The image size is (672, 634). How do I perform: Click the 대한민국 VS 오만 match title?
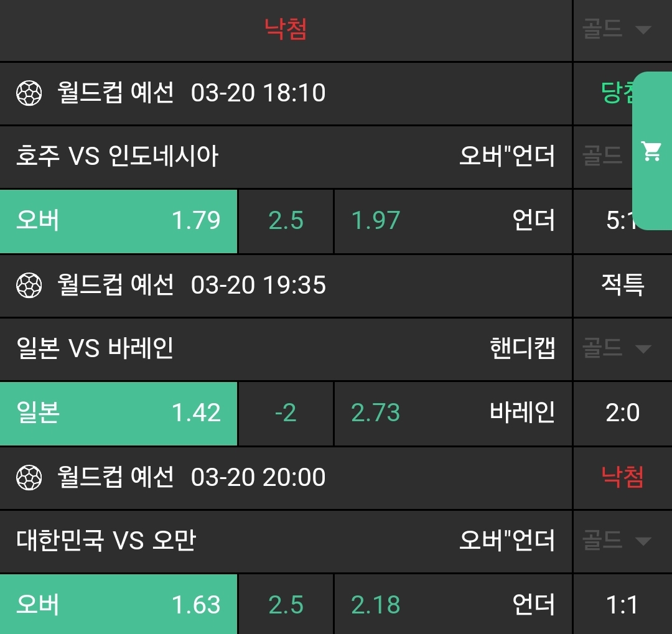pos(106,541)
